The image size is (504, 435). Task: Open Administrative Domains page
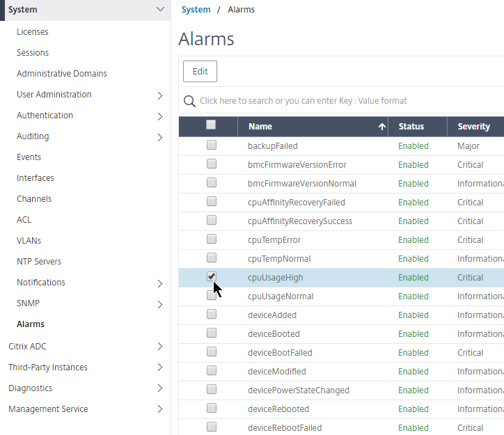[62, 74]
